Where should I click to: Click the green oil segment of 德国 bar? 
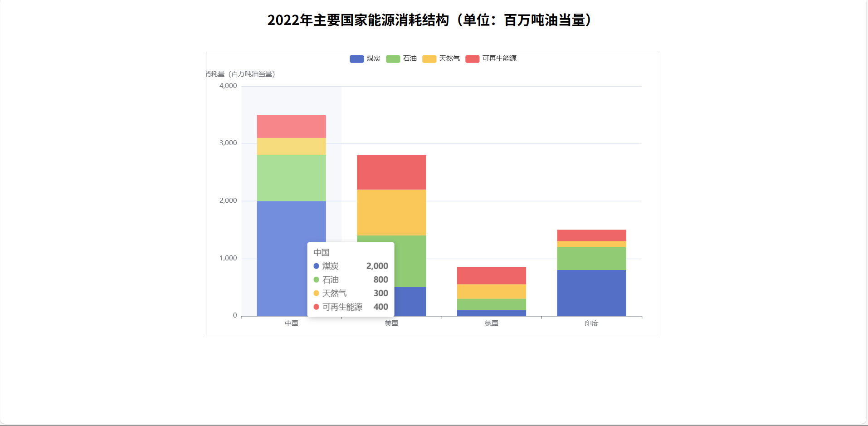click(492, 304)
